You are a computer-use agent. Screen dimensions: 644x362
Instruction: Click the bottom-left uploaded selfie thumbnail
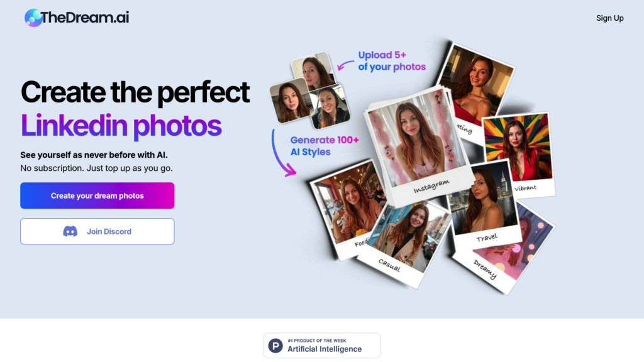pyautogui.click(x=290, y=101)
